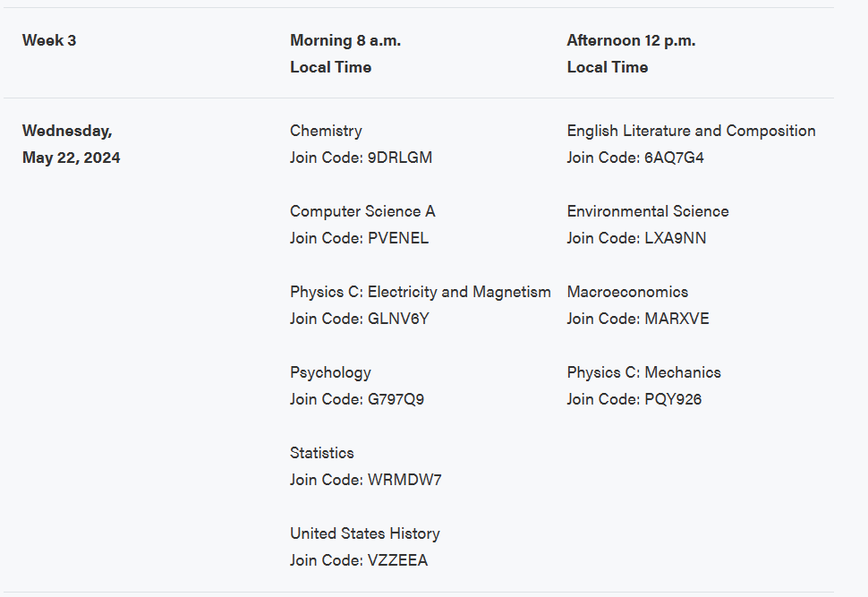The height and width of the screenshot is (597, 868).
Task: Select Physics C: Mechanics code PQY926
Action: tap(673, 399)
